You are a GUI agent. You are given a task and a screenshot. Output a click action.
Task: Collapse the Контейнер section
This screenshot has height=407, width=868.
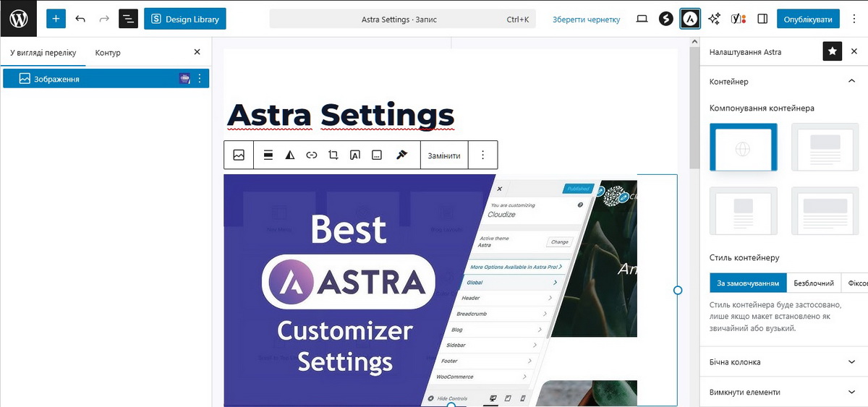851,82
